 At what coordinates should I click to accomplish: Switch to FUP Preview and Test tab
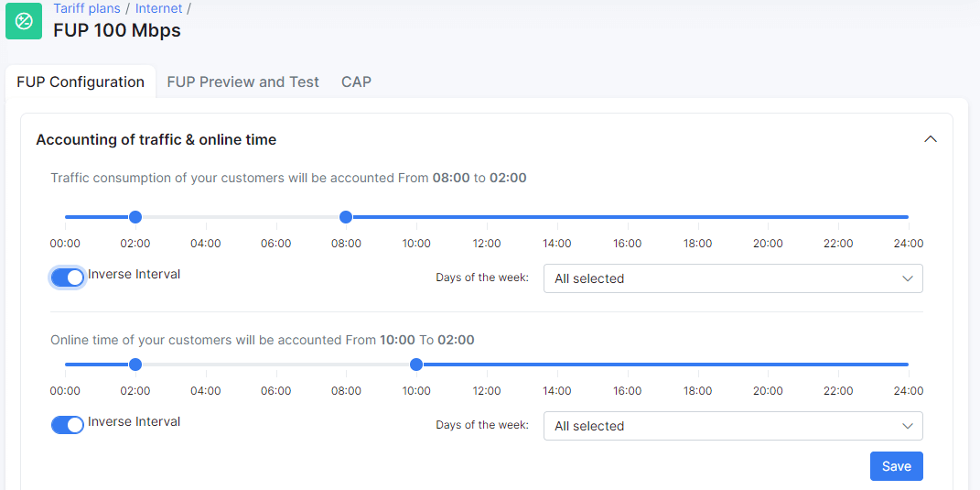[x=243, y=82]
